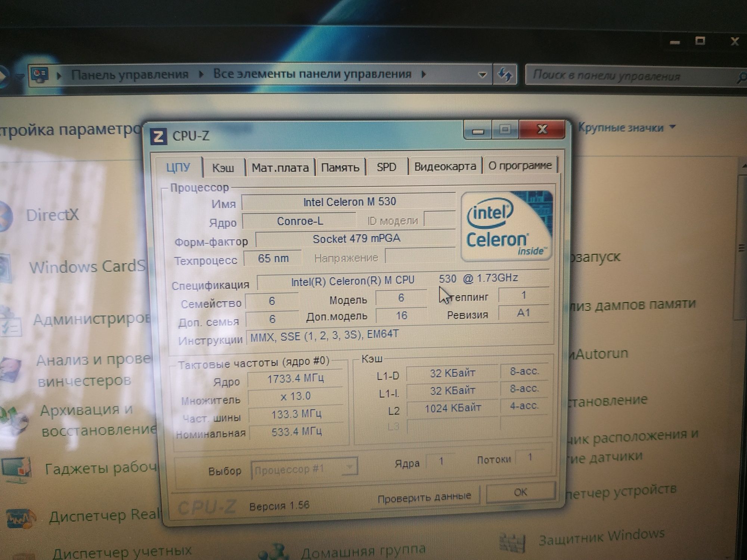Close the CPU-Z window
The height and width of the screenshot is (560, 747).
[542, 130]
